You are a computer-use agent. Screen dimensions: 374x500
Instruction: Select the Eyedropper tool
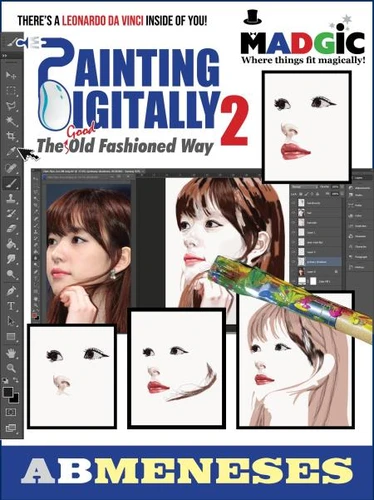click(x=11, y=152)
